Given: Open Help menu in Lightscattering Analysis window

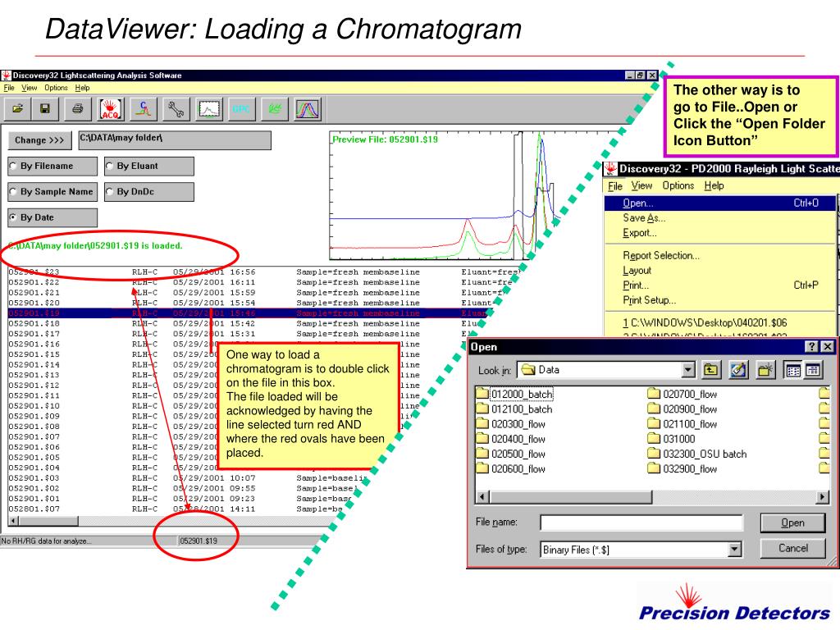Looking at the screenshot, I should point(83,88).
